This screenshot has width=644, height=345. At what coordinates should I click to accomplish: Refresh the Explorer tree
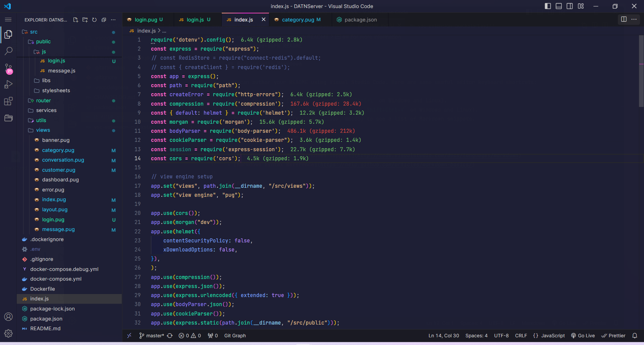tap(94, 20)
